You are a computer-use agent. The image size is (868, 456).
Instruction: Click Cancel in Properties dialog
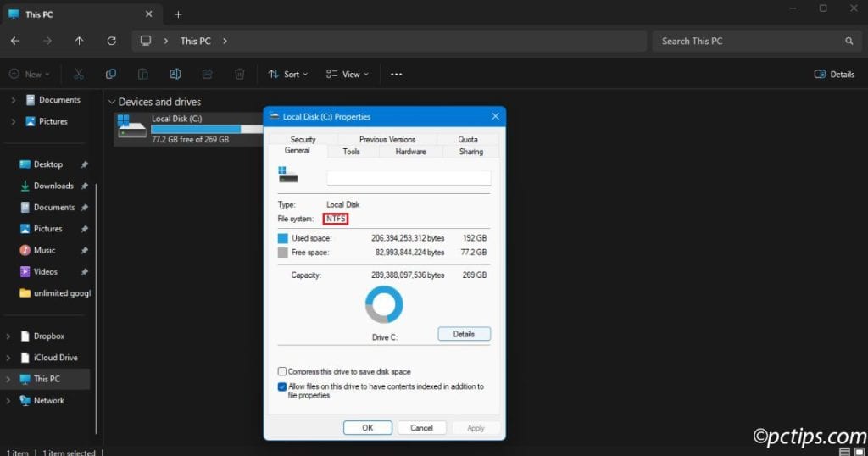pyautogui.click(x=421, y=428)
